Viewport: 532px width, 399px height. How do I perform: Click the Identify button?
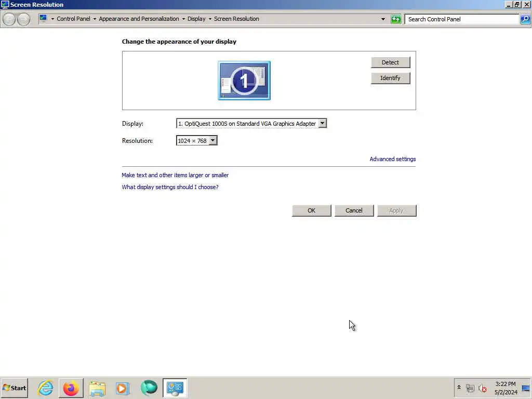point(390,78)
